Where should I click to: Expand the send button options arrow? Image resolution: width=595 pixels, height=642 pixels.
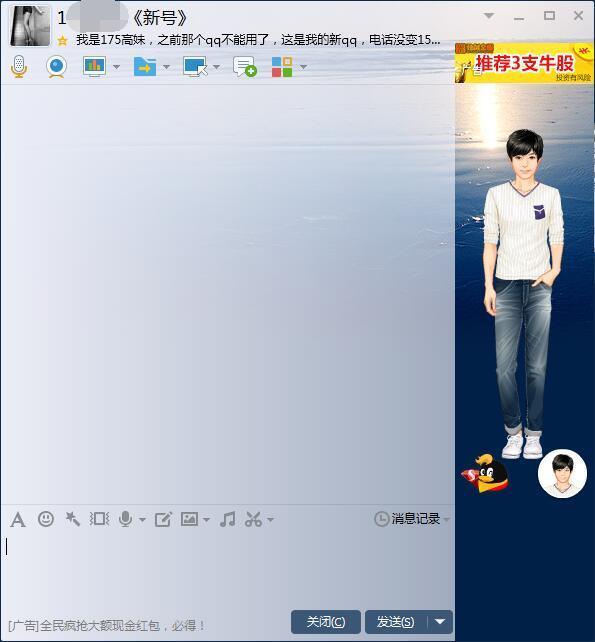[x=440, y=622]
